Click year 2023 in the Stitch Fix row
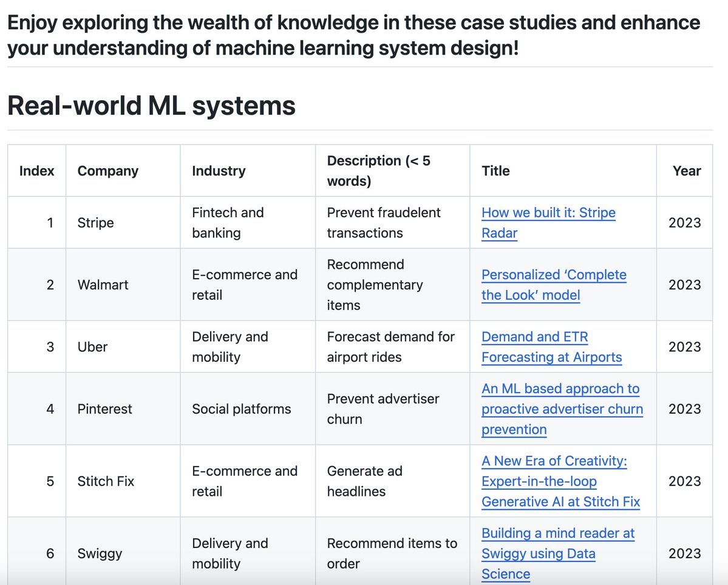728x585 pixels. 684,481
